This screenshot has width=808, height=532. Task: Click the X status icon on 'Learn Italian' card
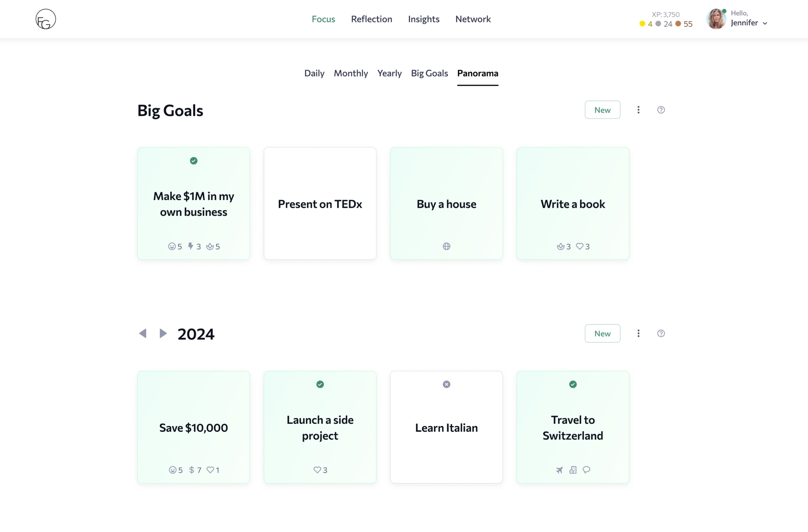[x=447, y=384]
